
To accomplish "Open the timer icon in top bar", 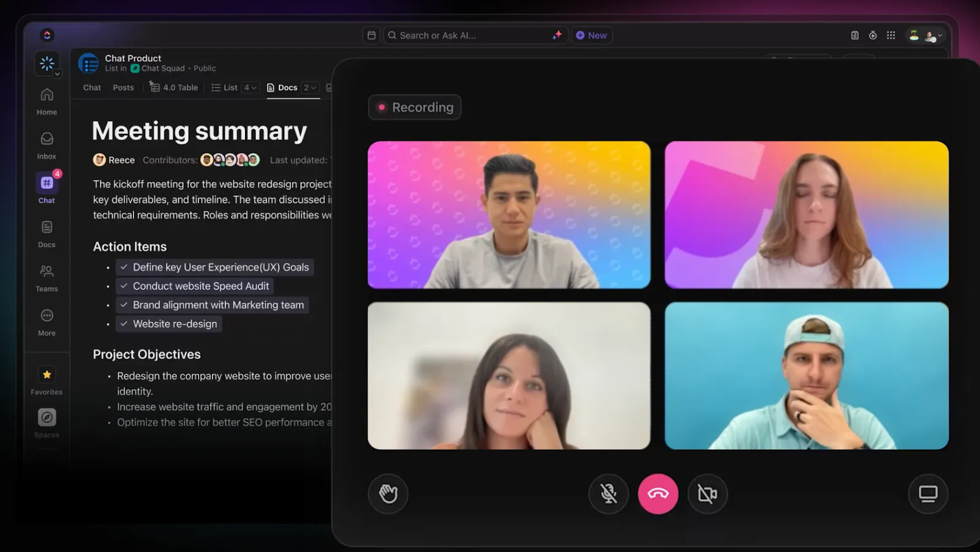I will (873, 35).
